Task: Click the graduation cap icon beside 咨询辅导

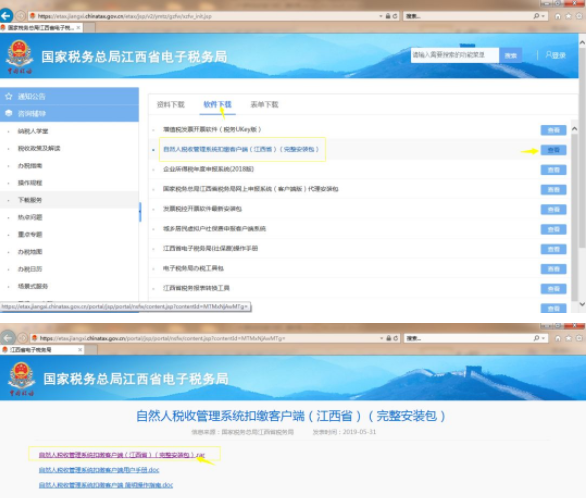Action: click(8, 113)
